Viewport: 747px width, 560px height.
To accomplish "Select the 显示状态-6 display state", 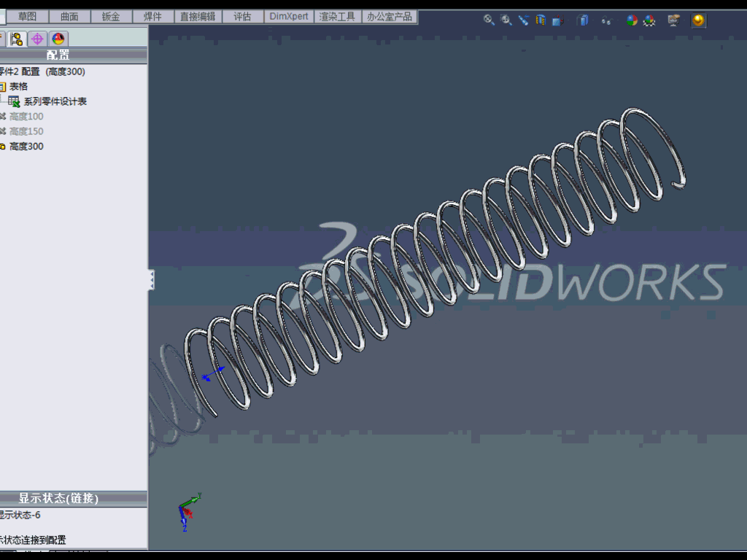I will coord(20,515).
